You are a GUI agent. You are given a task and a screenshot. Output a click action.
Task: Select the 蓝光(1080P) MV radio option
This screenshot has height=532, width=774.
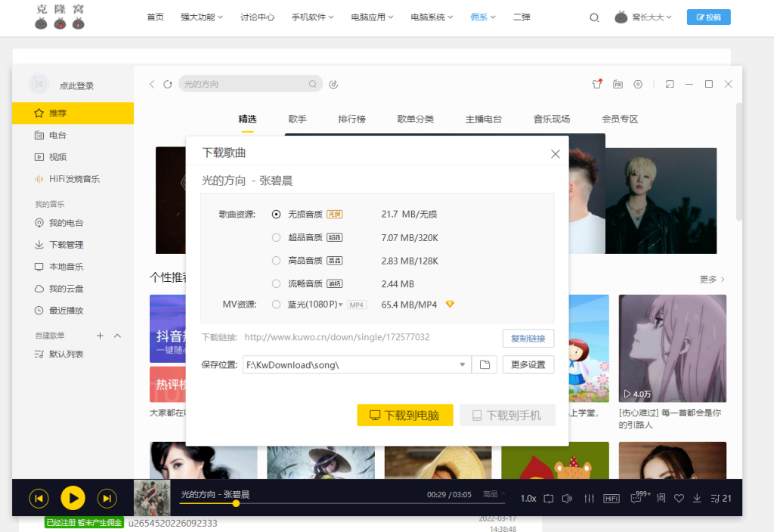tap(276, 305)
